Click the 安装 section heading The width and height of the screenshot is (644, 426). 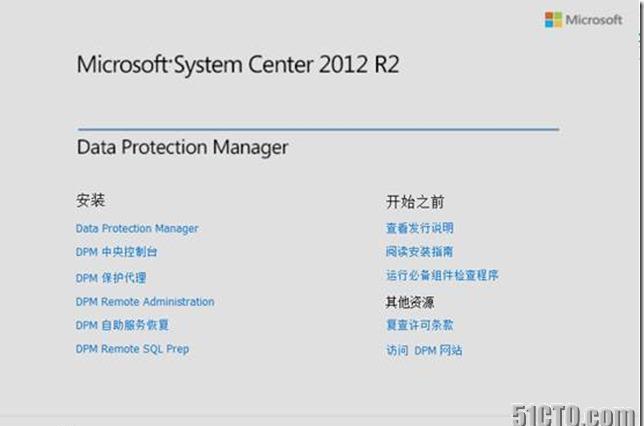(x=90, y=200)
